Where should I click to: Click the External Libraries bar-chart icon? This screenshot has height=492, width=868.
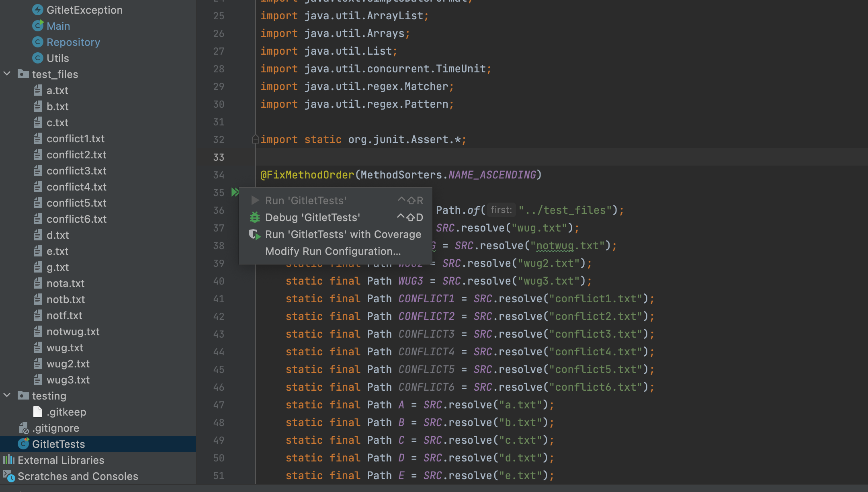coord(9,460)
